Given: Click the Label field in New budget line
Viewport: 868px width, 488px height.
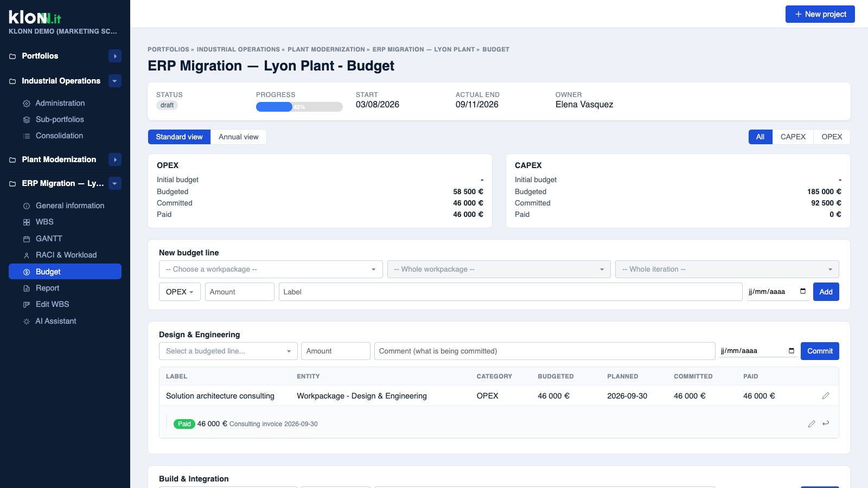Looking at the screenshot, I should [510, 292].
